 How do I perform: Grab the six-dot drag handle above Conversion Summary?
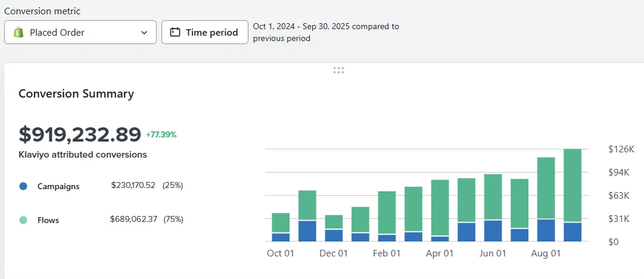click(339, 70)
